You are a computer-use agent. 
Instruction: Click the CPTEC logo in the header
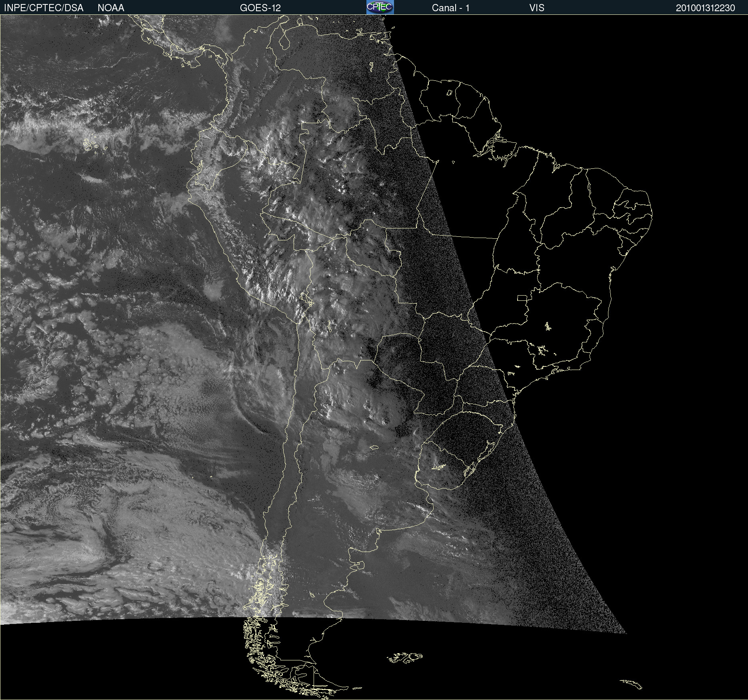point(380,7)
